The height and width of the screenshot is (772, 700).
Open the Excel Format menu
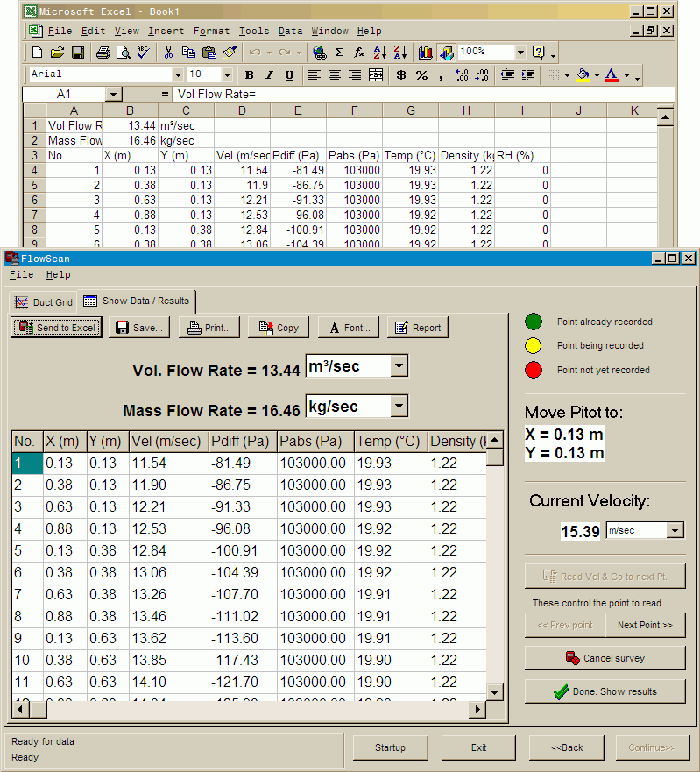point(211,31)
